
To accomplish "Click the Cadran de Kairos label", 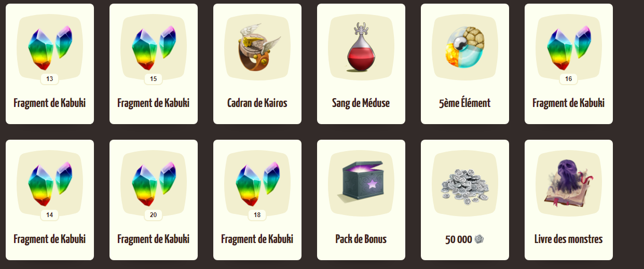I will 257,103.
